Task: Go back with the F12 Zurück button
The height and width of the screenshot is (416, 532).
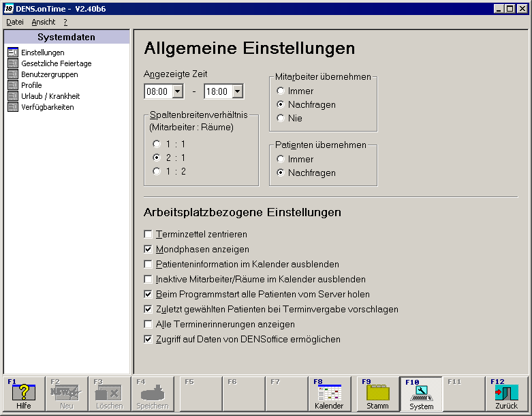Action: coord(507,394)
